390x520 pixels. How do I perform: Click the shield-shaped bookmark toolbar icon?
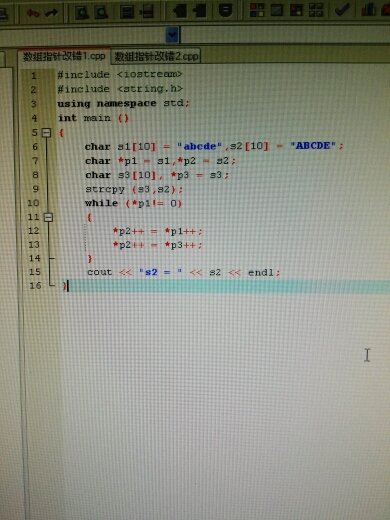[225, 10]
